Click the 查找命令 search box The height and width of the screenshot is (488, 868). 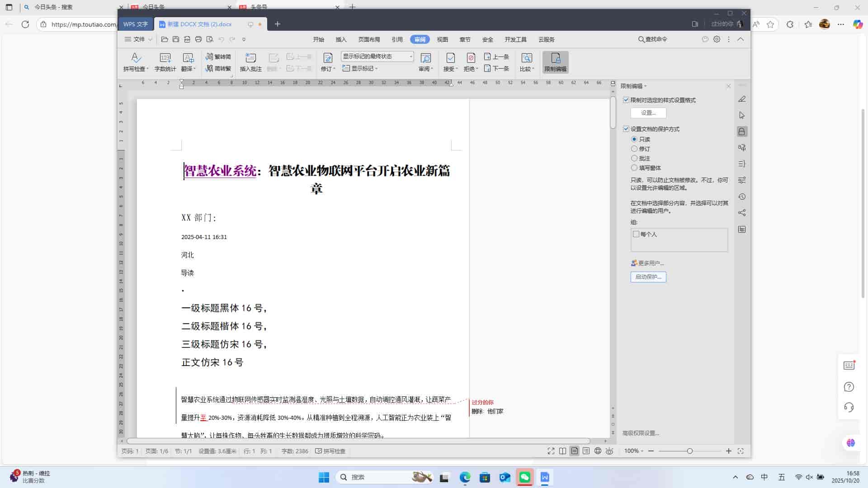[x=652, y=39]
